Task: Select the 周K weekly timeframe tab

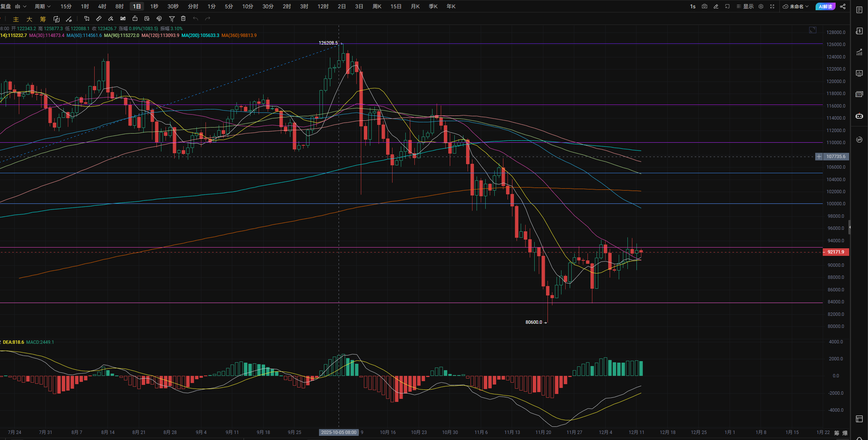Action: (377, 6)
